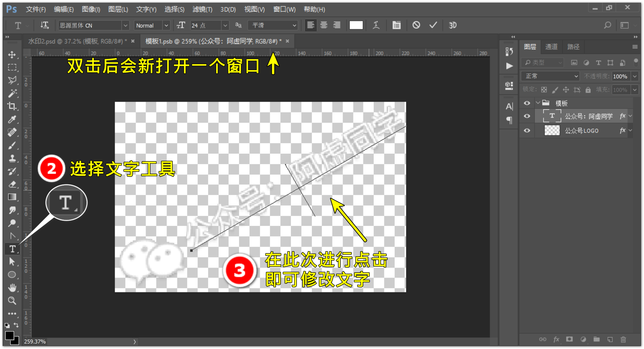Image resolution: width=644 pixels, height=349 pixels.
Task: Open the History panel icon
Action: 509,51
